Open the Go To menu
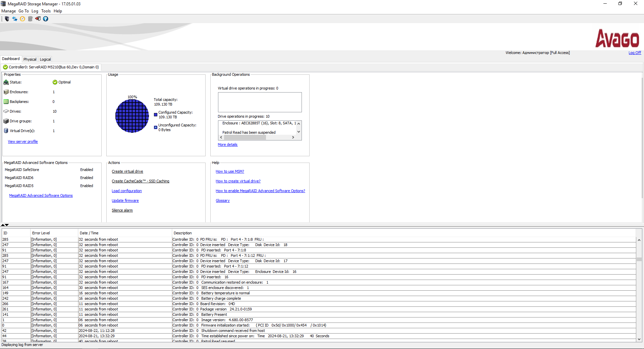Screen dimensions: 644x349 (23, 11)
